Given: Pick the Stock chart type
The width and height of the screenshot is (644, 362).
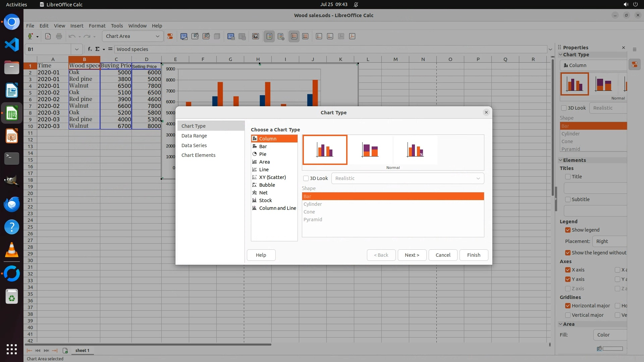Looking at the screenshot, I should 265,200.
